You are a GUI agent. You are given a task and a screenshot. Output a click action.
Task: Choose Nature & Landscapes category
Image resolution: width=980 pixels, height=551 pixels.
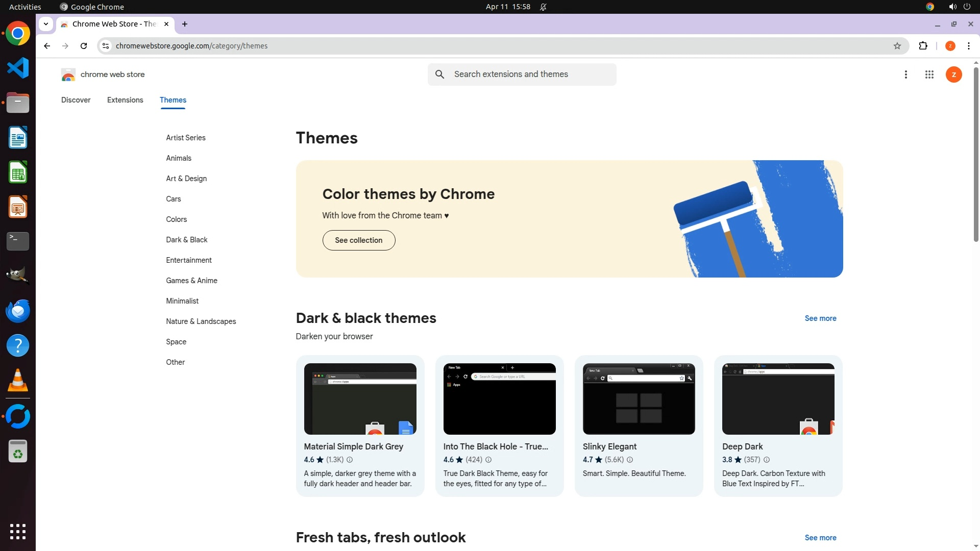click(201, 321)
